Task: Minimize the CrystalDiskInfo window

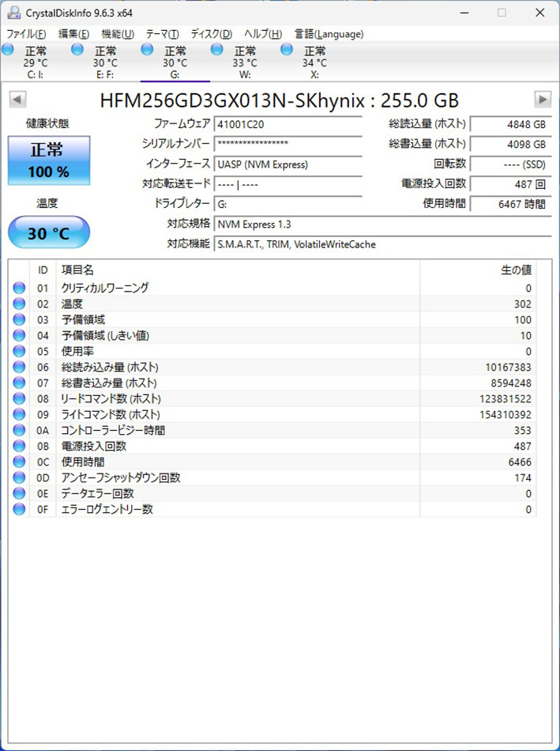Action: [464, 13]
